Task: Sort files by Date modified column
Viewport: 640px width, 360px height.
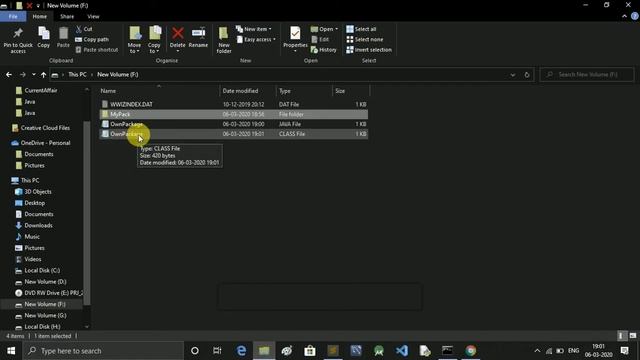Action: coord(248,91)
